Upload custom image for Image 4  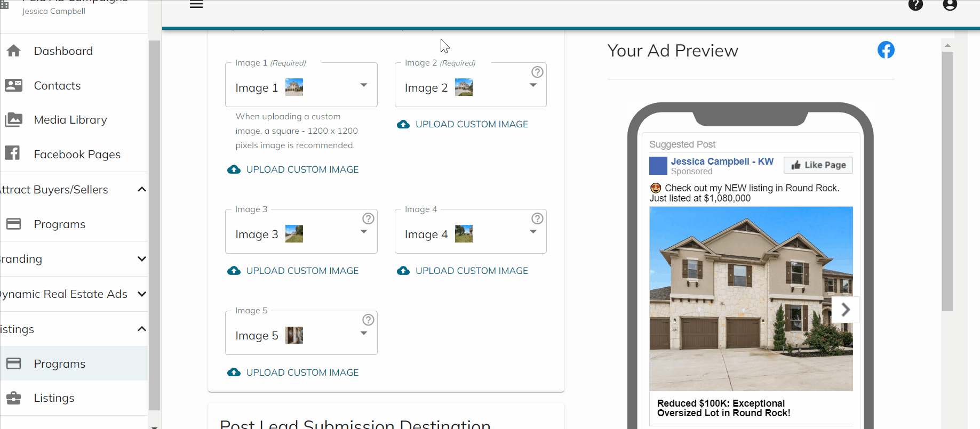tap(463, 271)
